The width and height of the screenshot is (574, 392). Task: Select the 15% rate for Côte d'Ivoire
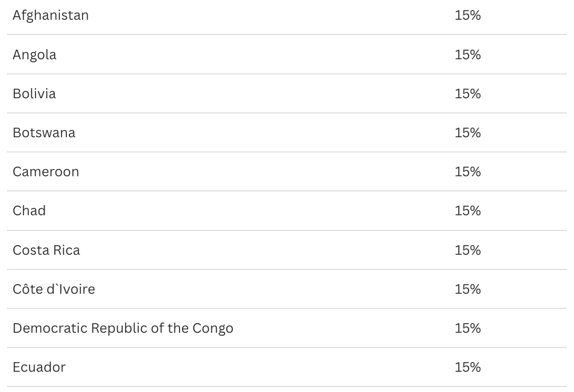coord(468,289)
